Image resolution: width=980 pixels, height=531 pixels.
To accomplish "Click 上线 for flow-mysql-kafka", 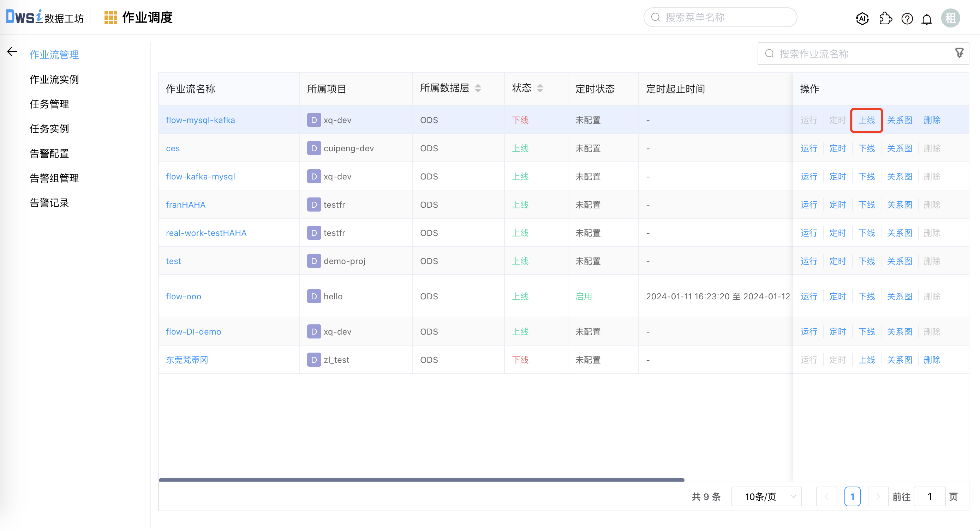I will click(x=866, y=120).
